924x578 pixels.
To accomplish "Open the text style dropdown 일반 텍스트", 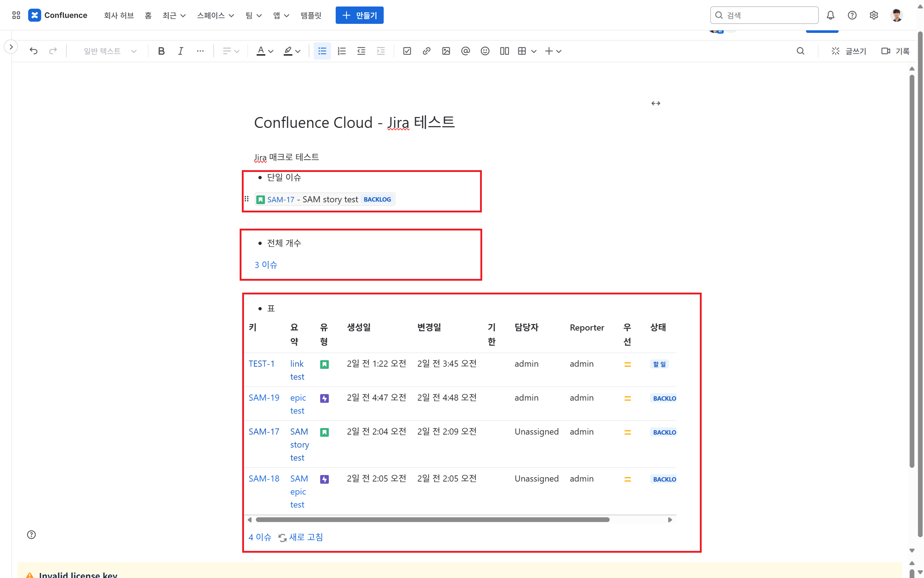I will point(110,51).
